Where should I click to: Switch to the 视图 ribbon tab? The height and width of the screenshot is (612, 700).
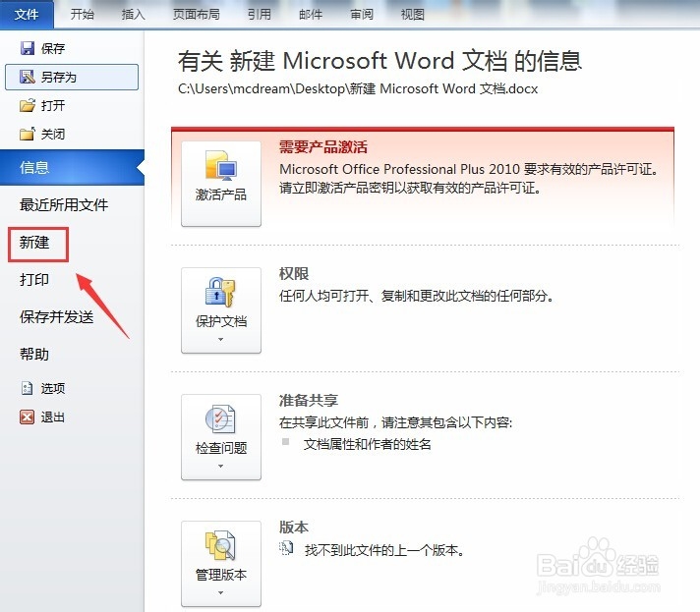tap(413, 15)
